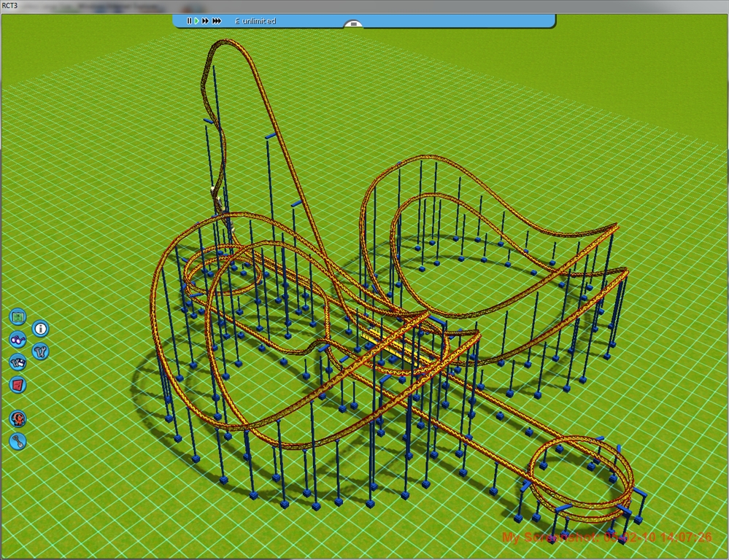
Task: Click the red door exit icon
Action: point(18,384)
